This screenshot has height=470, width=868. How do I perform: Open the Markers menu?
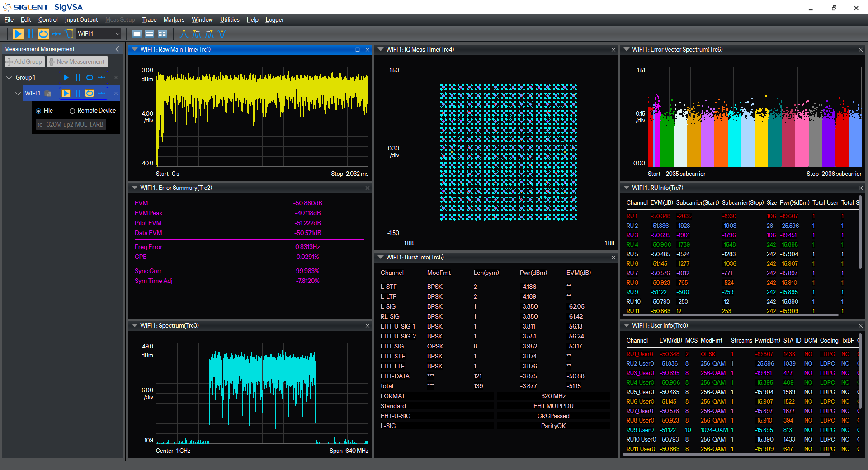(x=174, y=20)
